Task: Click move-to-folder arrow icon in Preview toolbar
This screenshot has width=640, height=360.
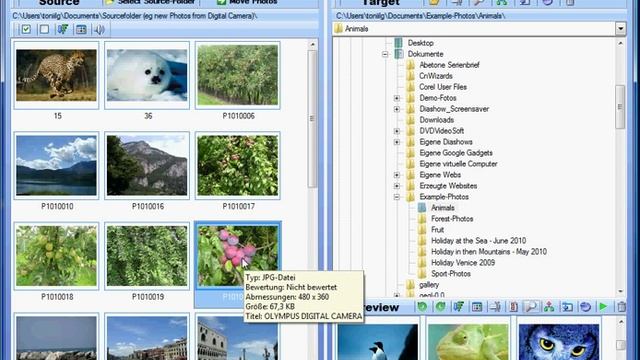Action: [x=567, y=307]
